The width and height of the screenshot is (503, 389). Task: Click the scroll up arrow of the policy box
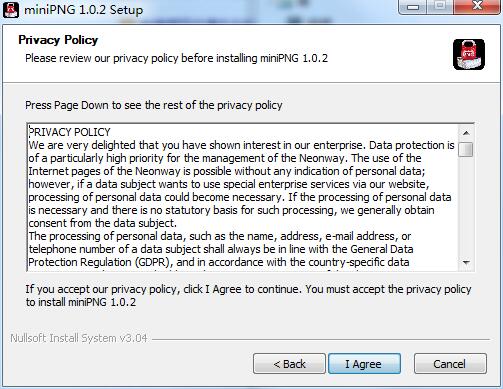pos(466,133)
